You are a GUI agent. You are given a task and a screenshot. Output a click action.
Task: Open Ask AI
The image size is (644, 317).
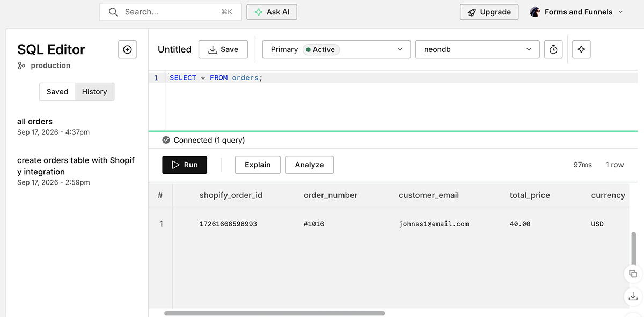coord(272,12)
